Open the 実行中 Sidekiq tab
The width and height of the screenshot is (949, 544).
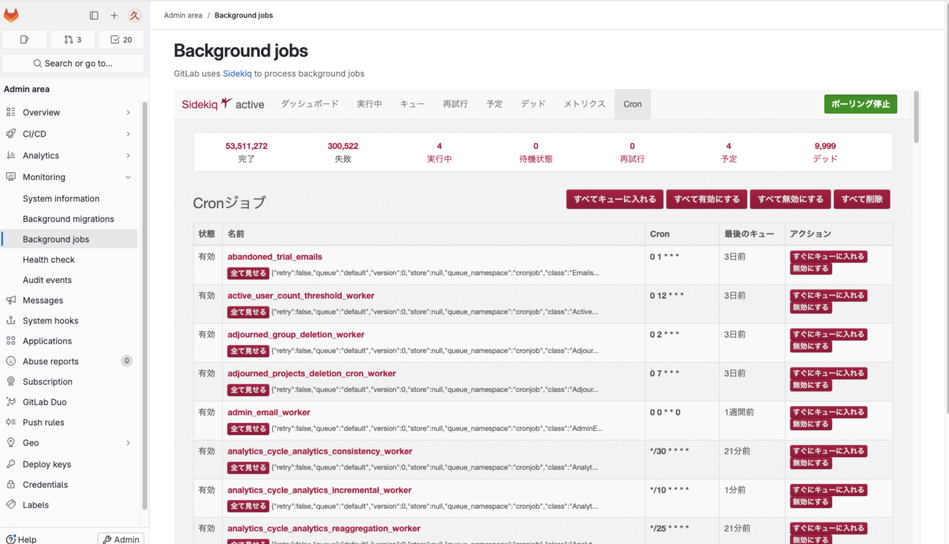(x=369, y=104)
